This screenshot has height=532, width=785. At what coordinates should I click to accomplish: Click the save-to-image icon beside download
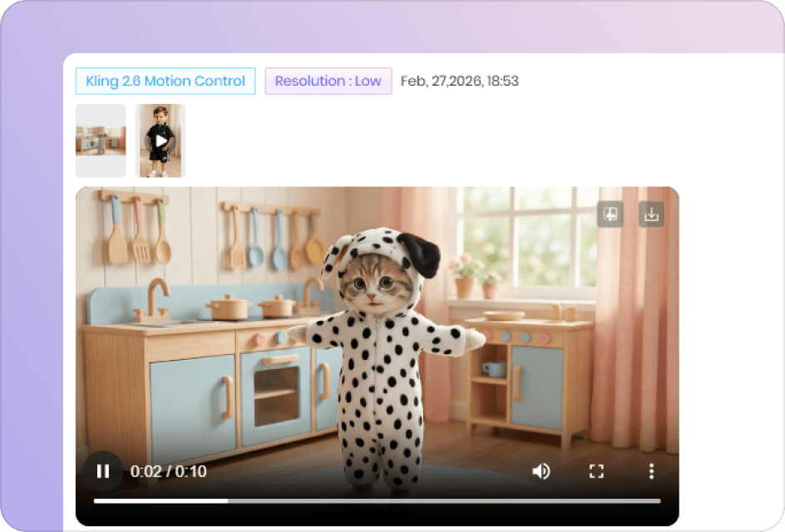click(x=611, y=214)
